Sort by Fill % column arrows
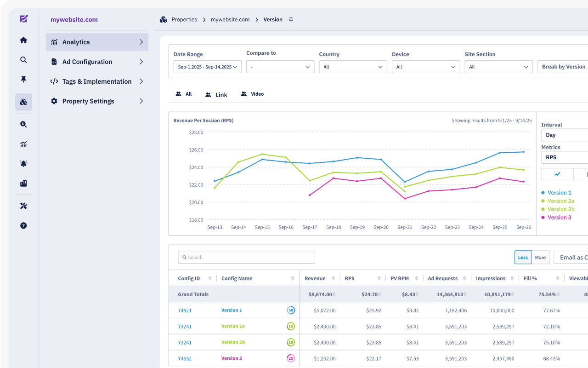Image resolution: width=588 pixels, height=368 pixels. (558, 278)
